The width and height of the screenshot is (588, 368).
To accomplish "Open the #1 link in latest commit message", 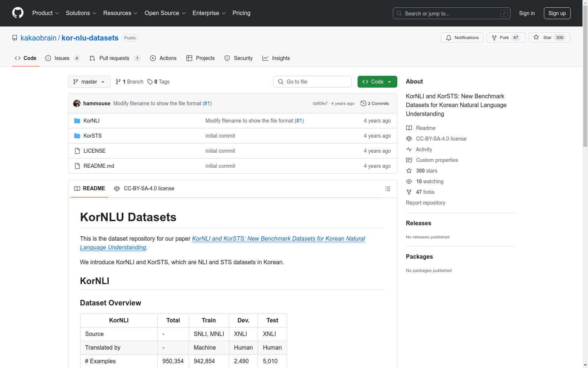I will click(x=207, y=103).
